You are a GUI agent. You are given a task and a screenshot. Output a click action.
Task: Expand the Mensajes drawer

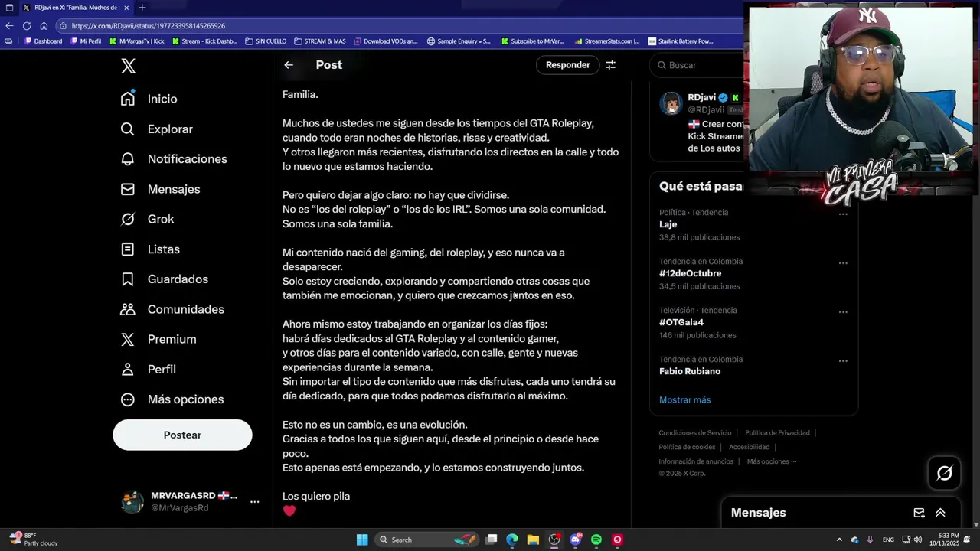[x=940, y=513]
